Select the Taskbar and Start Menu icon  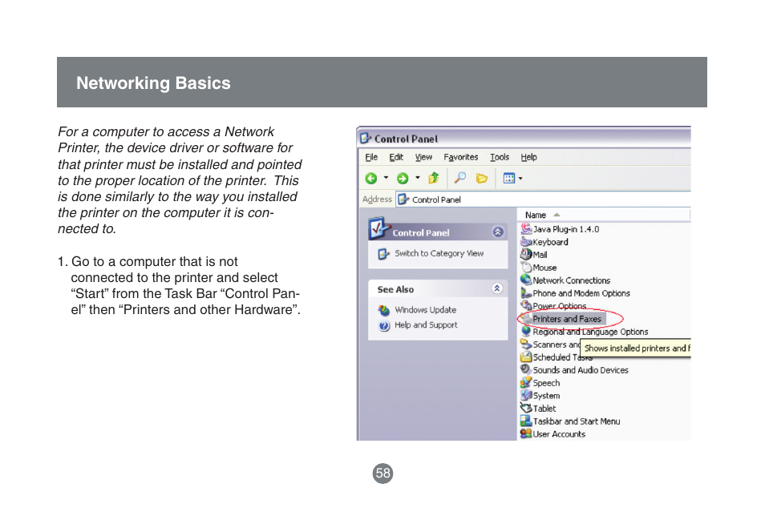click(x=526, y=421)
